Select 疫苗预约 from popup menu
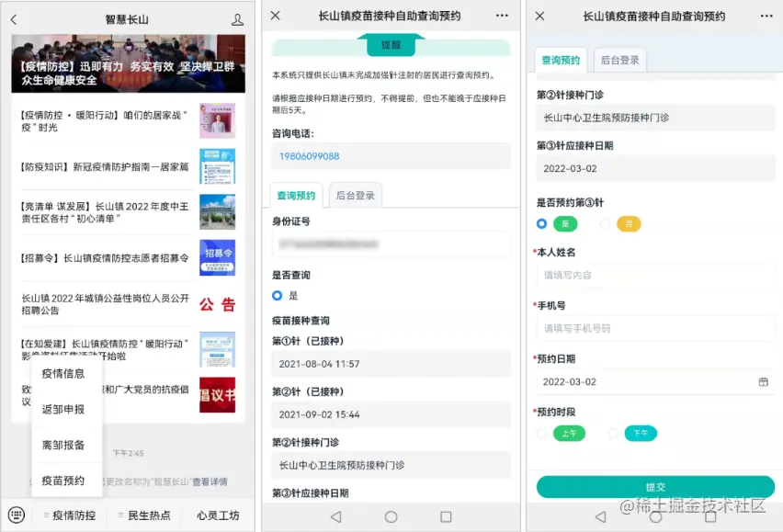 point(62,481)
